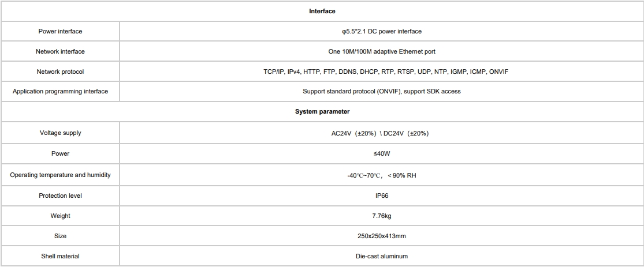Click the Interface section header
The image size is (644, 267).
322,11
